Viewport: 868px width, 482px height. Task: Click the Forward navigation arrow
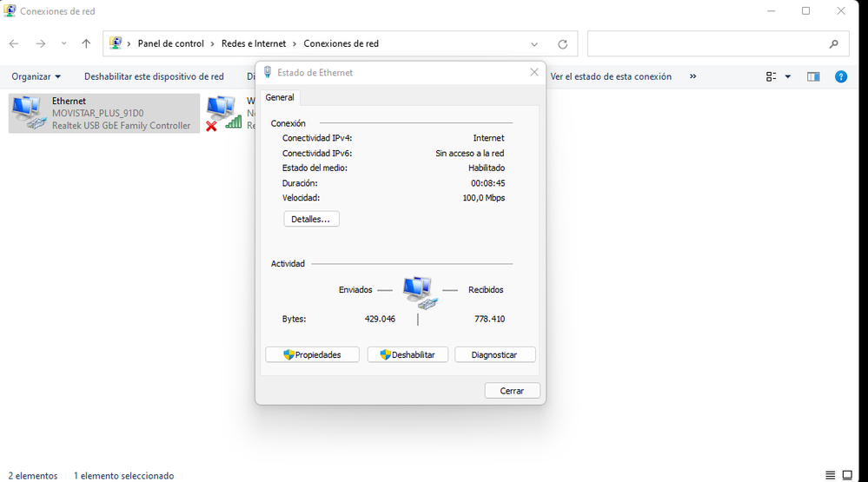(40, 43)
